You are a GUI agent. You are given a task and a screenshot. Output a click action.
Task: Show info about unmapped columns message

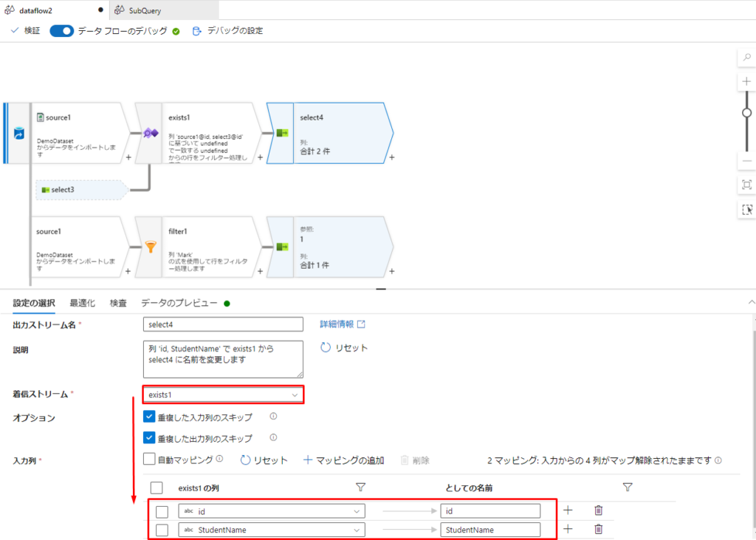coord(718,460)
